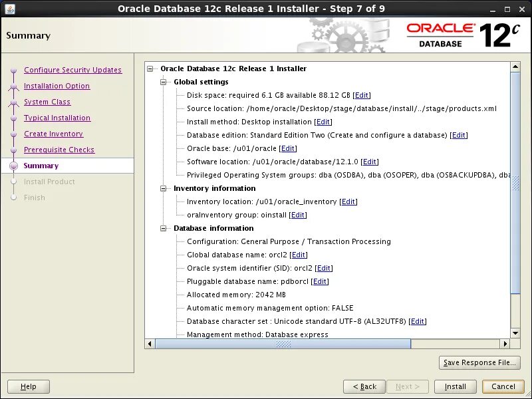The image size is (532, 399).
Task: Click the vertical scrollbar up arrow
Action: 515,67
